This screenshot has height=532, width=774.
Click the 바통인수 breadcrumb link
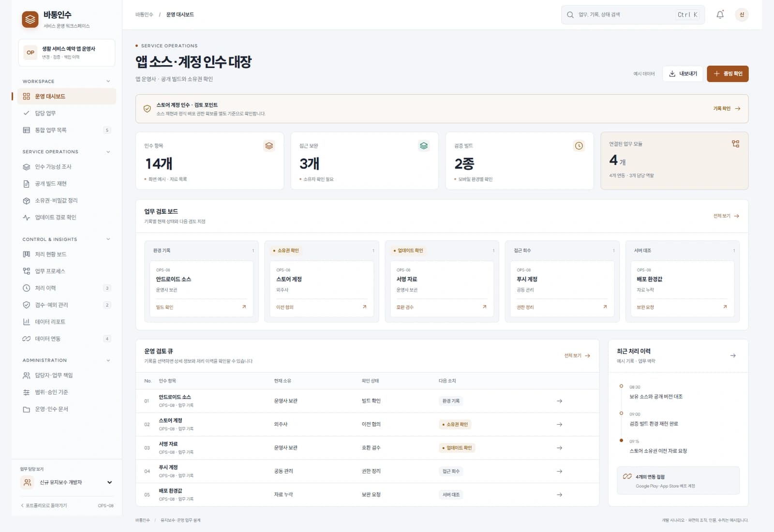click(144, 15)
